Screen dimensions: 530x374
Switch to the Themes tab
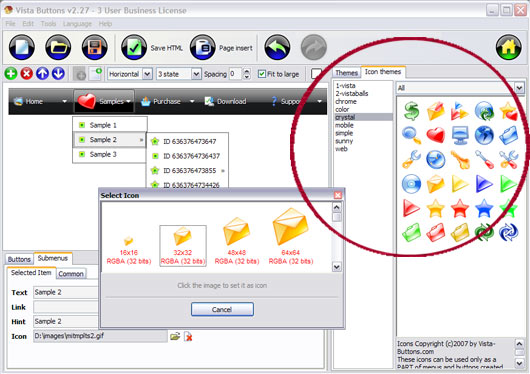346,73
